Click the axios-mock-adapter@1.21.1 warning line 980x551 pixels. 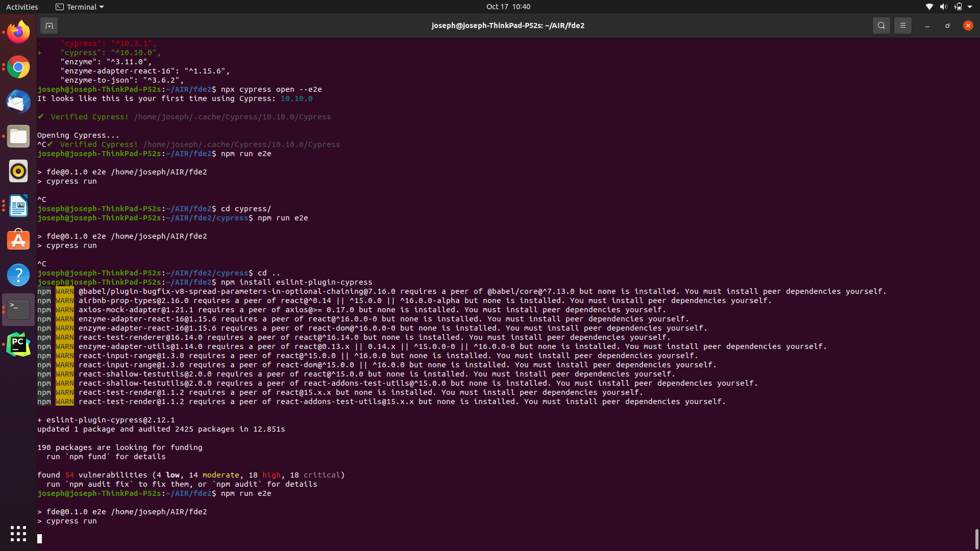tap(352, 310)
